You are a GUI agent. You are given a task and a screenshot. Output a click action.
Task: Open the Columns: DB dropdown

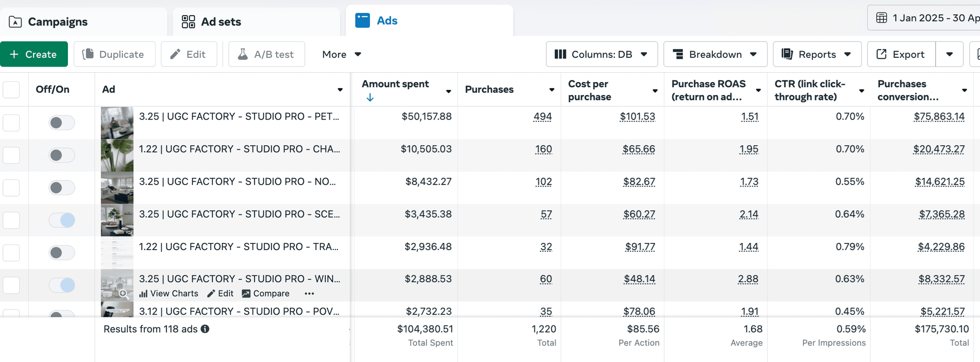(601, 54)
